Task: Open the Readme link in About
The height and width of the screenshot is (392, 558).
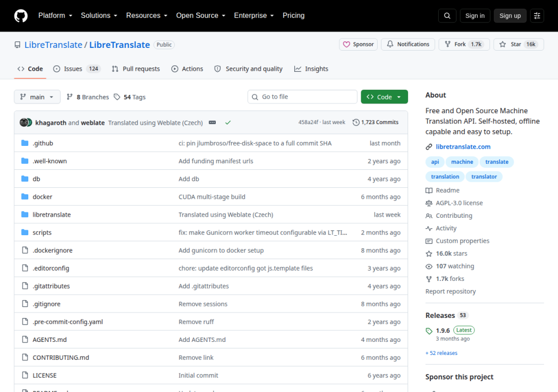Action: 442,191
